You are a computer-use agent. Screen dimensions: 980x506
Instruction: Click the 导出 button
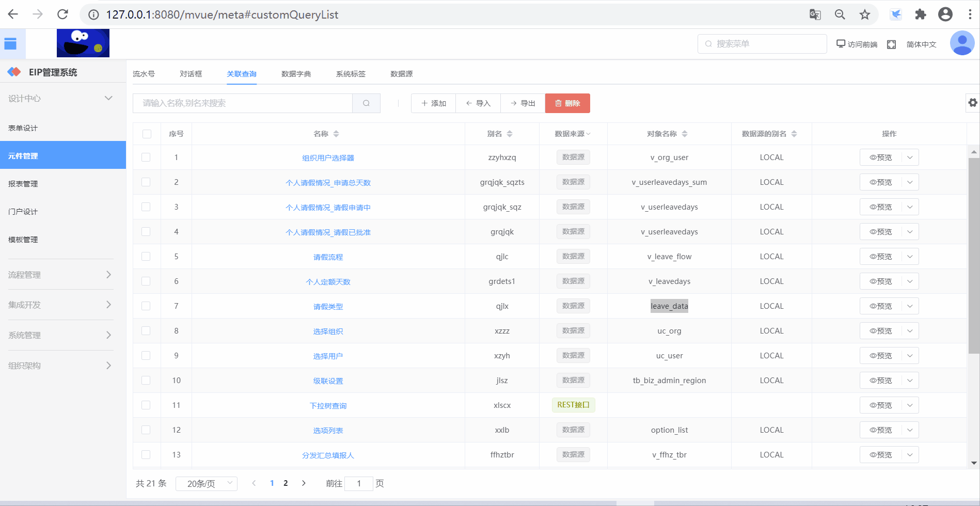523,103
